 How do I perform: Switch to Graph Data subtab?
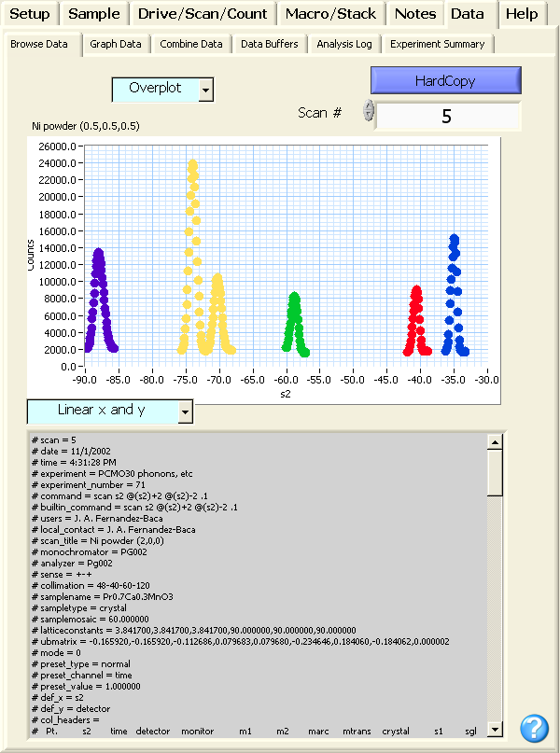[x=116, y=44]
